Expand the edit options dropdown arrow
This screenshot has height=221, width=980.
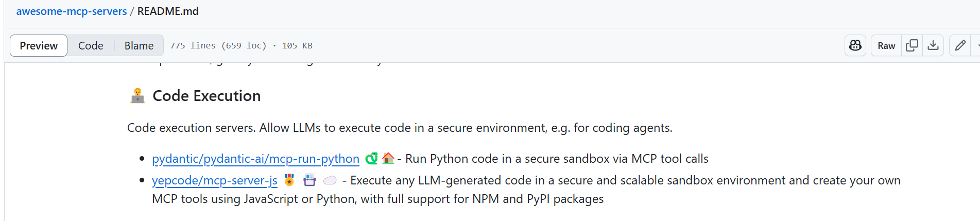[x=976, y=46]
